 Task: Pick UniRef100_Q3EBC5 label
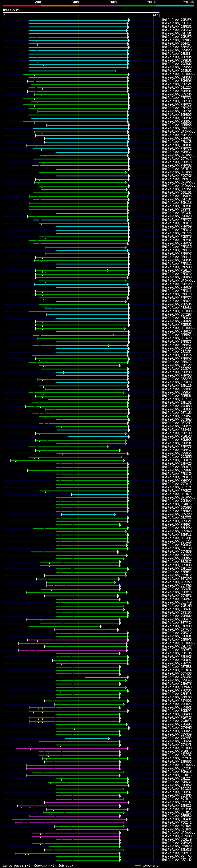pyautogui.click(x=177, y=460)
